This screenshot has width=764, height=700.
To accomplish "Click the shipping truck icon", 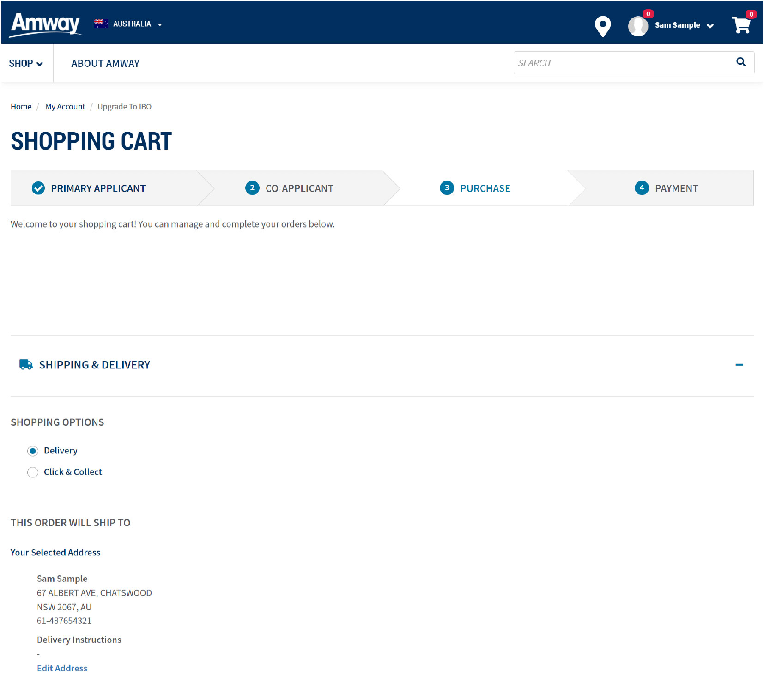I will 26,364.
